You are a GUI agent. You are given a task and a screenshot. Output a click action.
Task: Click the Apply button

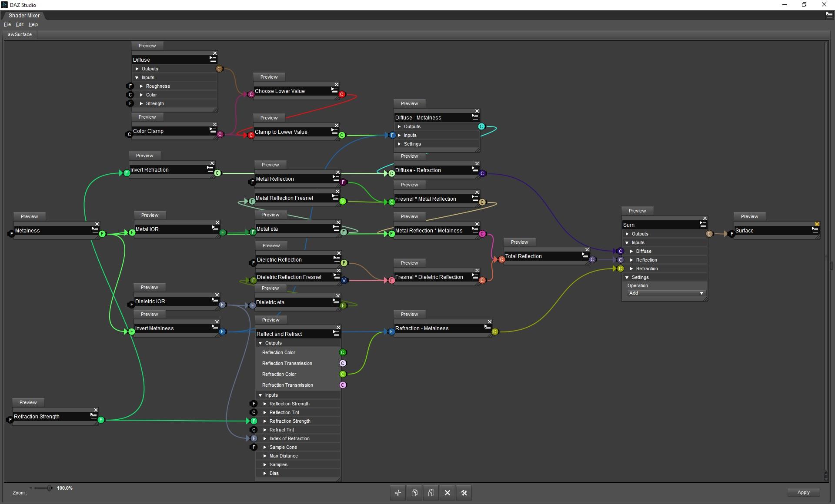[x=803, y=492]
